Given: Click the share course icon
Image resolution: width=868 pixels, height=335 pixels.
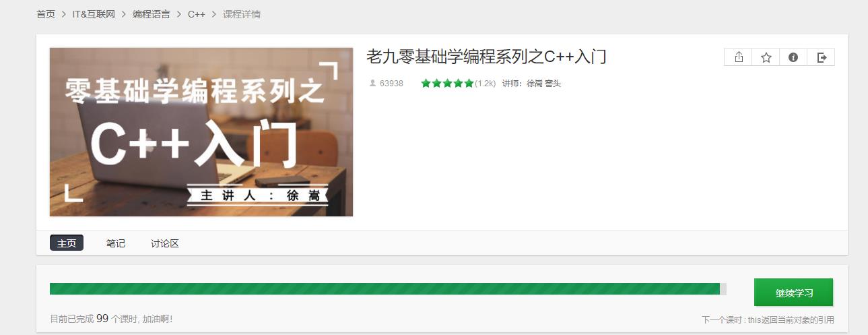Looking at the screenshot, I should tap(738, 57).
